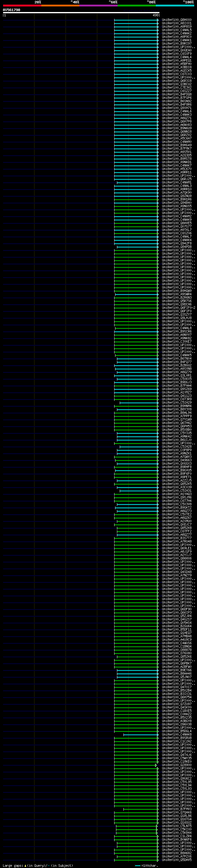Select hit label UniRef100_Q6F1F0-2
The image size is (197, 868).
pos(179,308)
